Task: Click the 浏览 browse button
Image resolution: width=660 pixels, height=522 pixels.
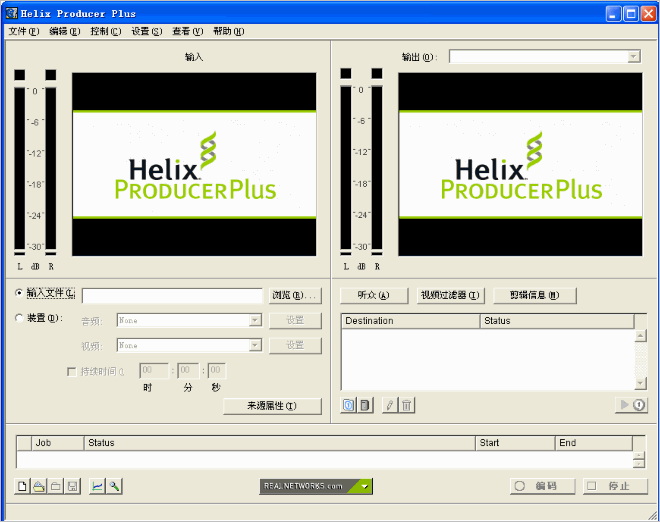Action: click(295, 296)
